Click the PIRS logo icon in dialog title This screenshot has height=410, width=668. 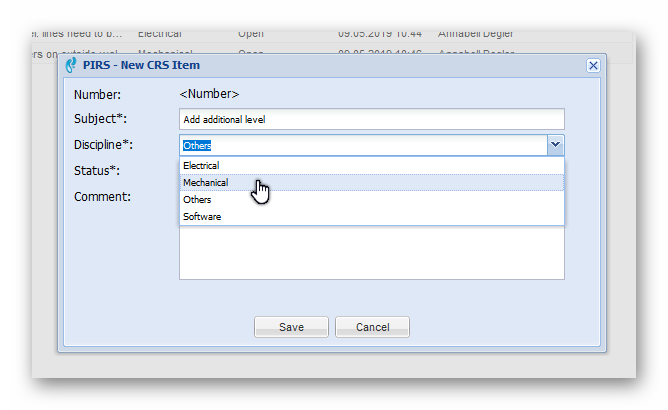(x=71, y=66)
